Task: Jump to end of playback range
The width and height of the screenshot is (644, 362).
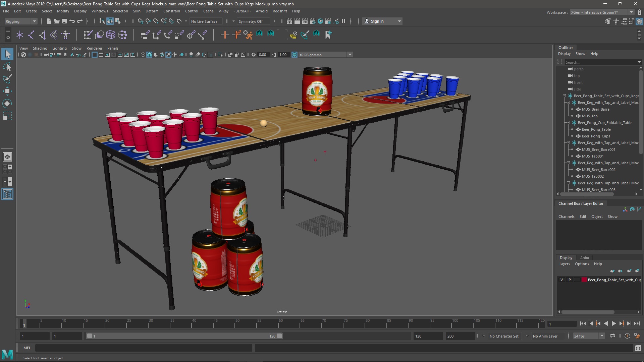Action: click(637, 323)
